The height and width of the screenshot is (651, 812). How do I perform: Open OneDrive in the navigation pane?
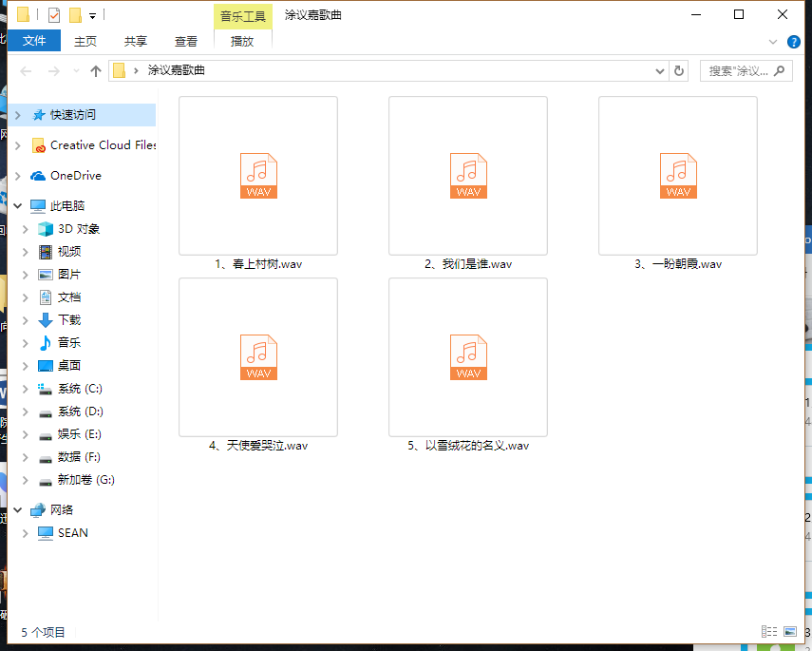coord(75,176)
